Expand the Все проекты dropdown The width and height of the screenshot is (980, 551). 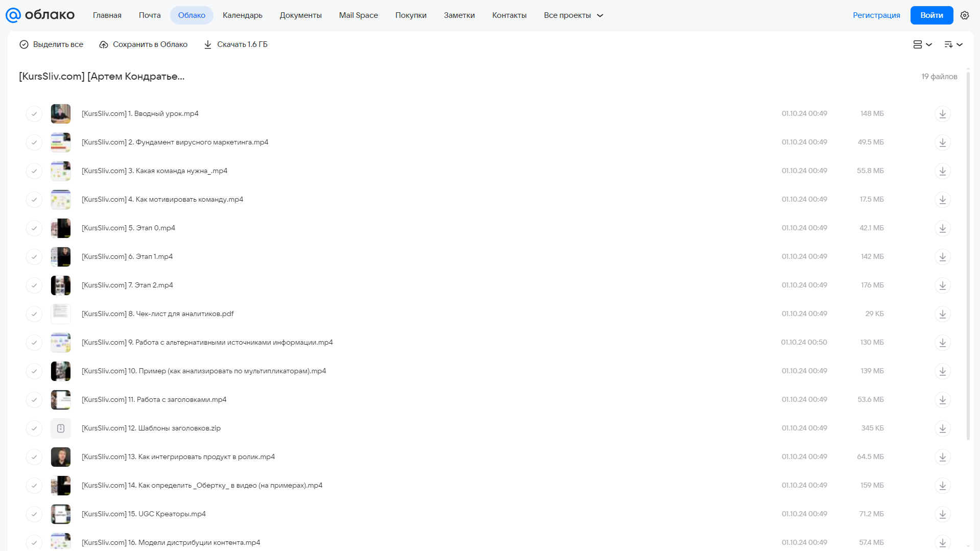click(573, 15)
